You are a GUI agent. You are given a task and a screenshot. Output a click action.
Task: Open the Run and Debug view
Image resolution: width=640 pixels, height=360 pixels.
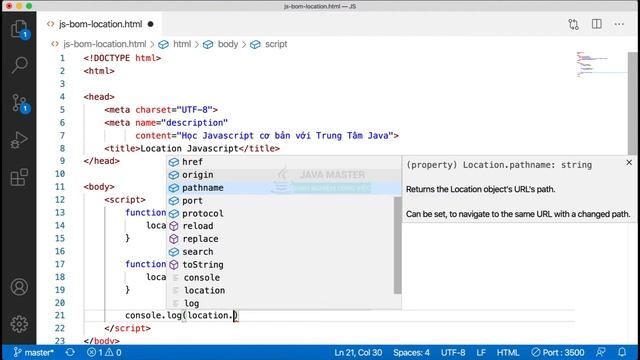pyautogui.click(x=19, y=140)
